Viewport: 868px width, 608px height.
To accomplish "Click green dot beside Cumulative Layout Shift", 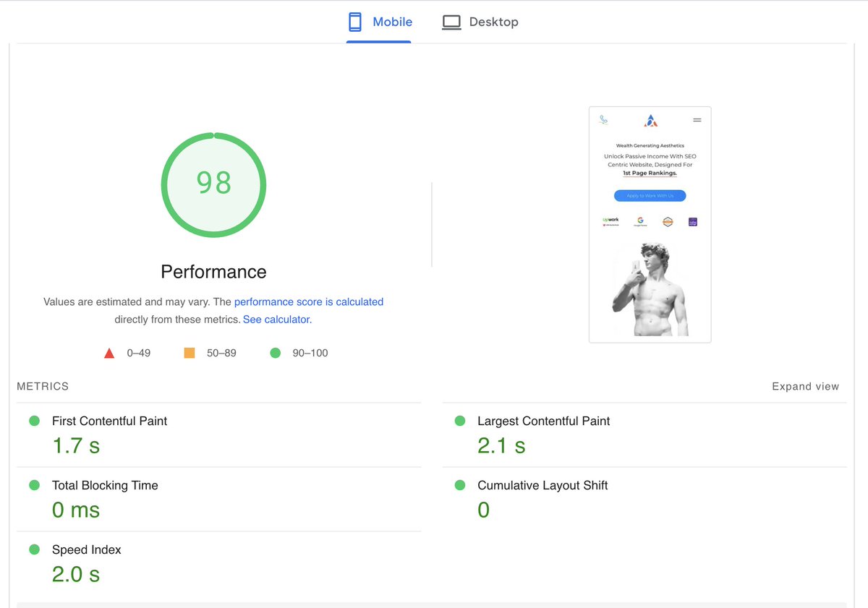I will coord(459,485).
